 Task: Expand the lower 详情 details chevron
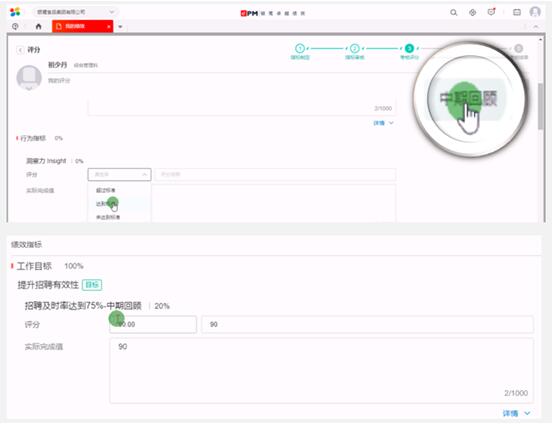(516, 413)
